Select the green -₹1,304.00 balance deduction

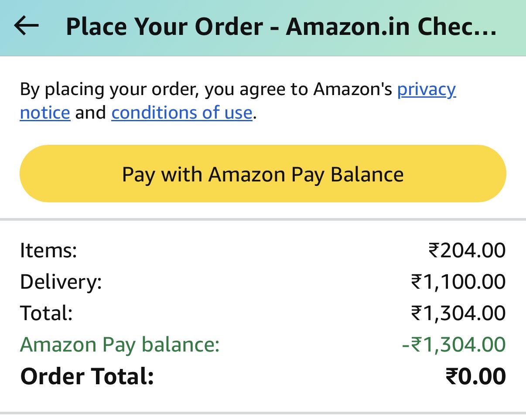pyautogui.click(x=454, y=345)
